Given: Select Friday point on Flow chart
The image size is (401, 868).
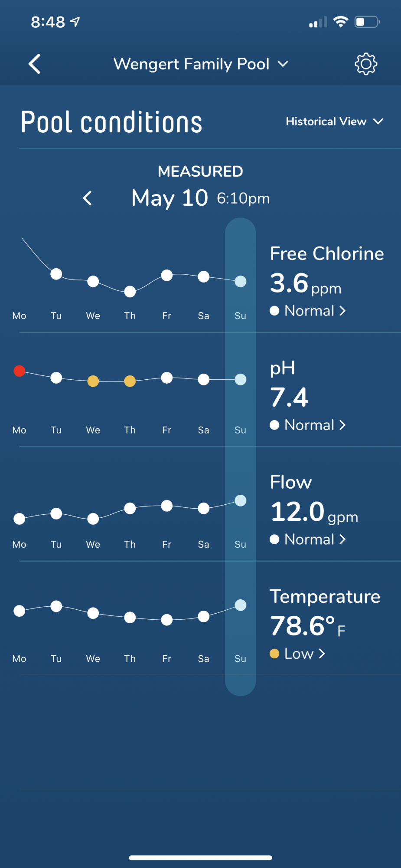Looking at the screenshot, I should [167, 506].
